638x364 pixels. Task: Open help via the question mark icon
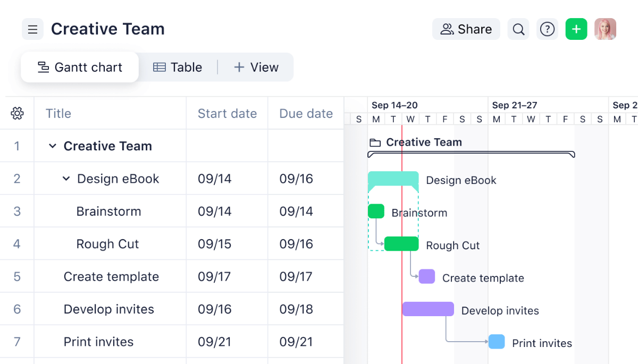coord(547,29)
